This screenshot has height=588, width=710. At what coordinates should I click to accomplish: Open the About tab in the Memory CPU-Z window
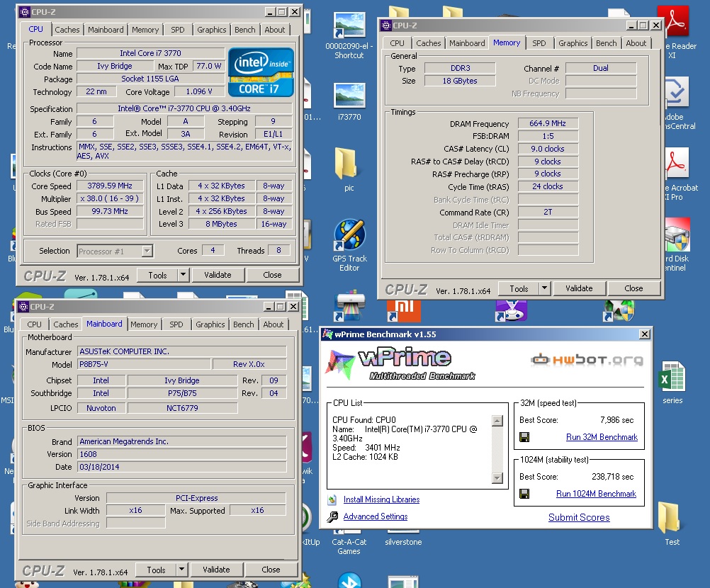tap(636, 43)
